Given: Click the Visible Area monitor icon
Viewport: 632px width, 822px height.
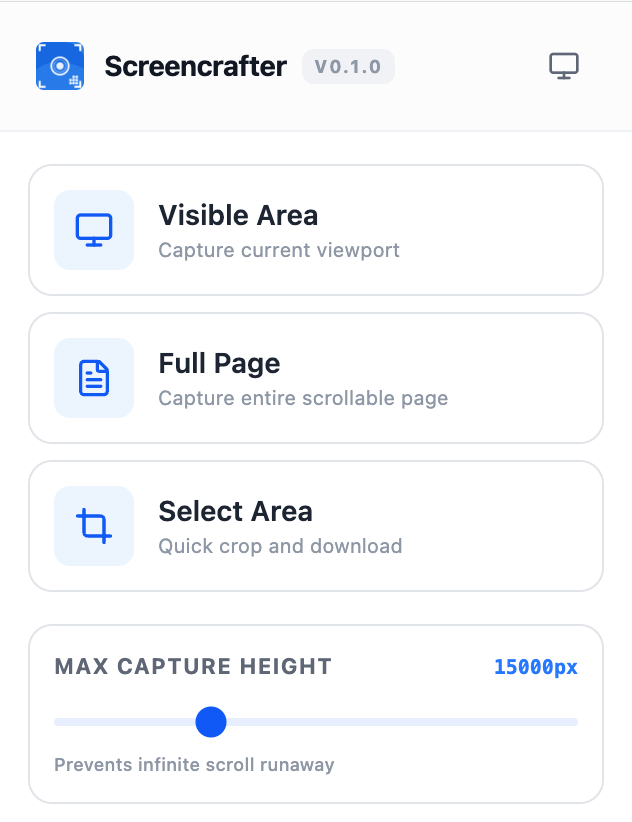Looking at the screenshot, I should pyautogui.click(x=93, y=230).
